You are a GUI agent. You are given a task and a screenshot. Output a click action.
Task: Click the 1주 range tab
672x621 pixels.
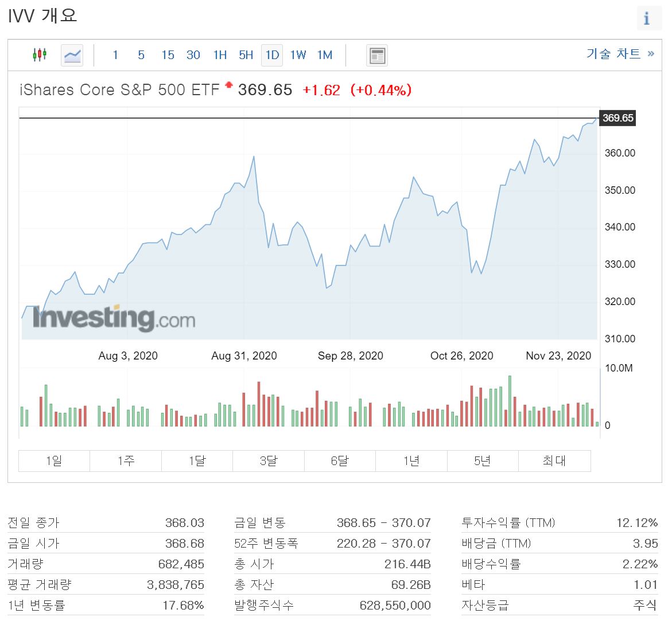(x=125, y=460)
